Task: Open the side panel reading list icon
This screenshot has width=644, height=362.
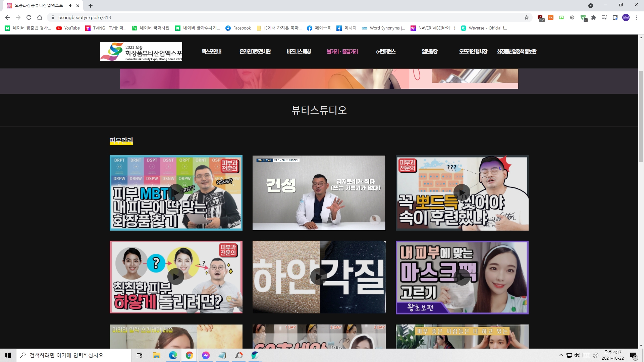Action: click(x=615, y=17)
